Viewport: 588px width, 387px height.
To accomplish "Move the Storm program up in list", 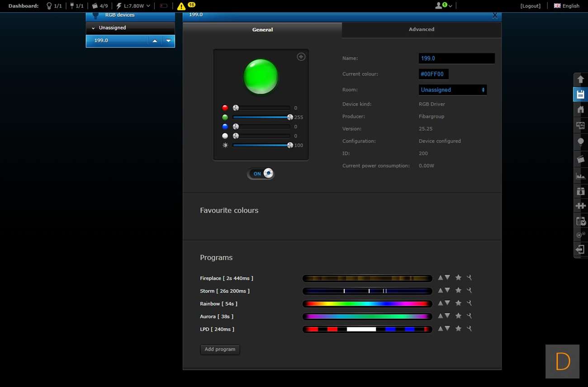I will click(x=440, y=290).
